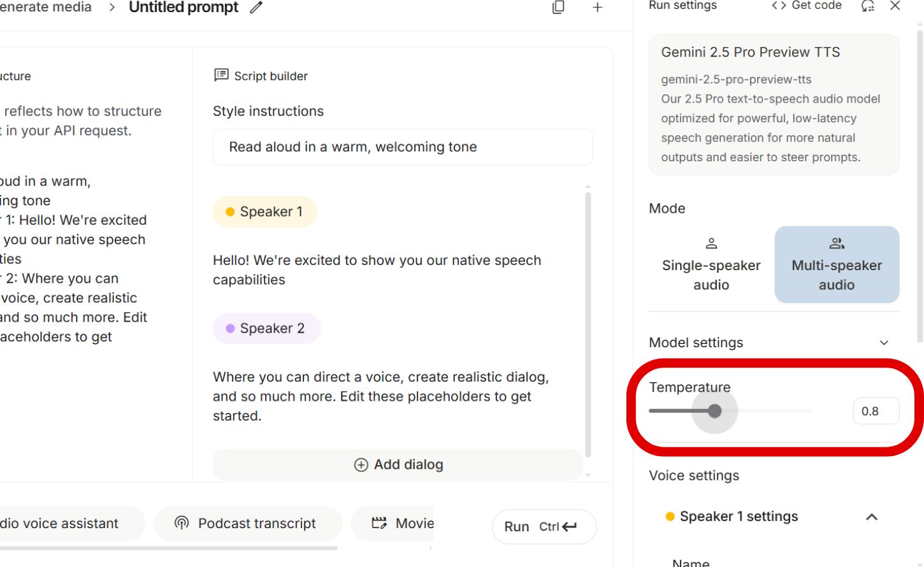Open the Speaker 2 chip in Script builder
Viewport: 924px width, 567px height.
point(266,328)
